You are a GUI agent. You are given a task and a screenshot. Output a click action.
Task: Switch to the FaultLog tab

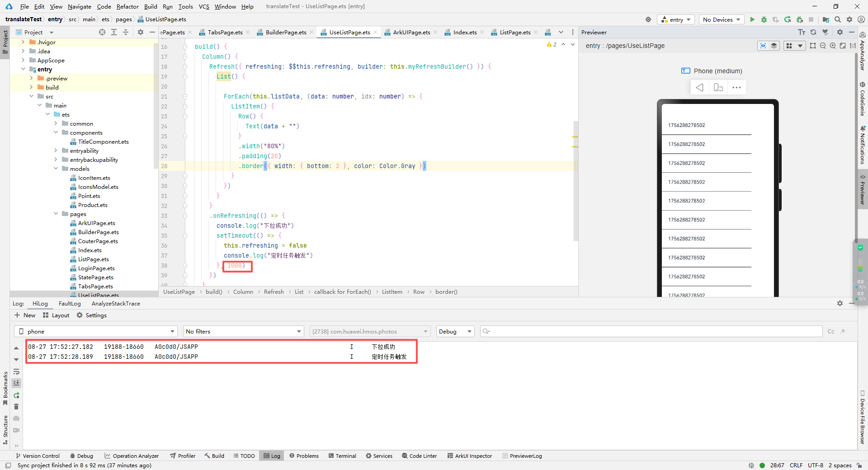(x=70, y=303)
